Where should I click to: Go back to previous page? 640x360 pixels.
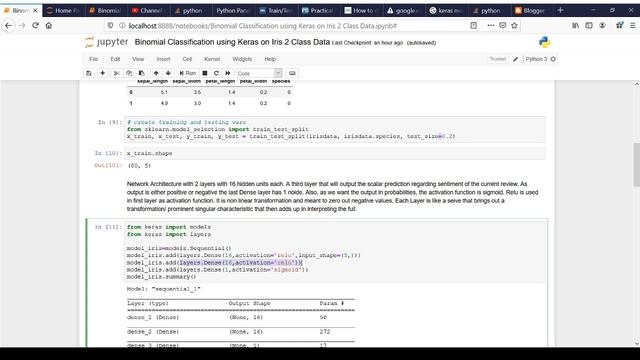pos(8,25)
